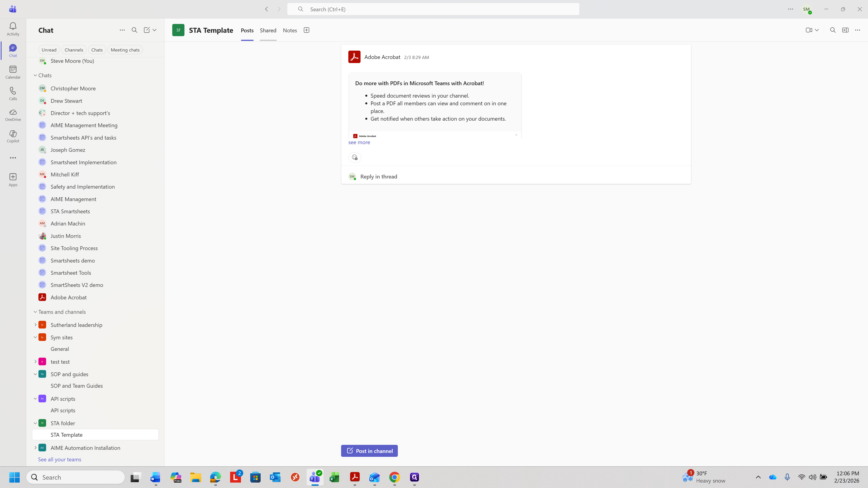Click the Post in channel button
The height and width of the screenshot is (488, 868).
coord(369,451)
